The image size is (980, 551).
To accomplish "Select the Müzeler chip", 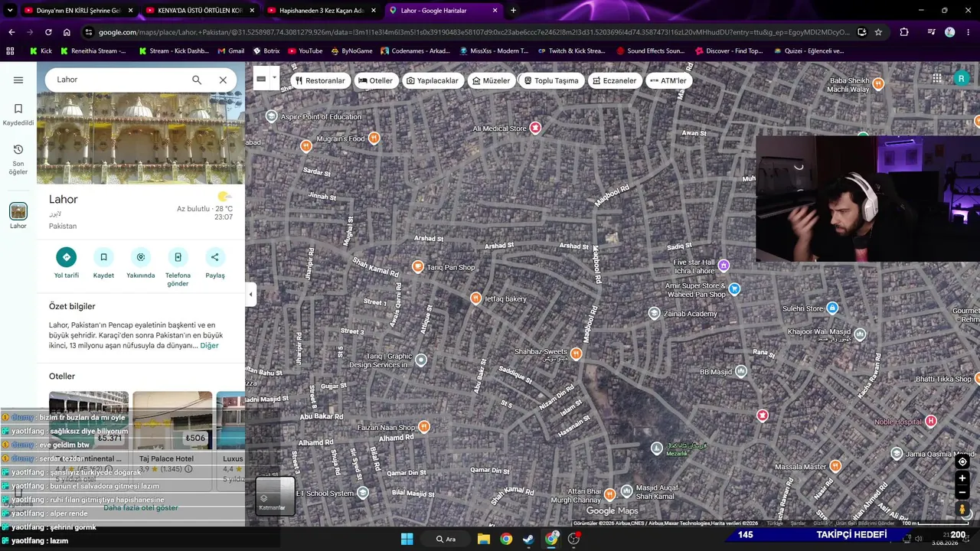I will (x=492, y=80).
